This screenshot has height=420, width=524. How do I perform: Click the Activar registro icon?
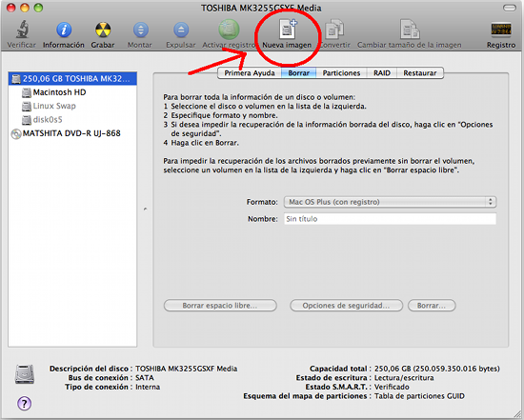point(229,30)
